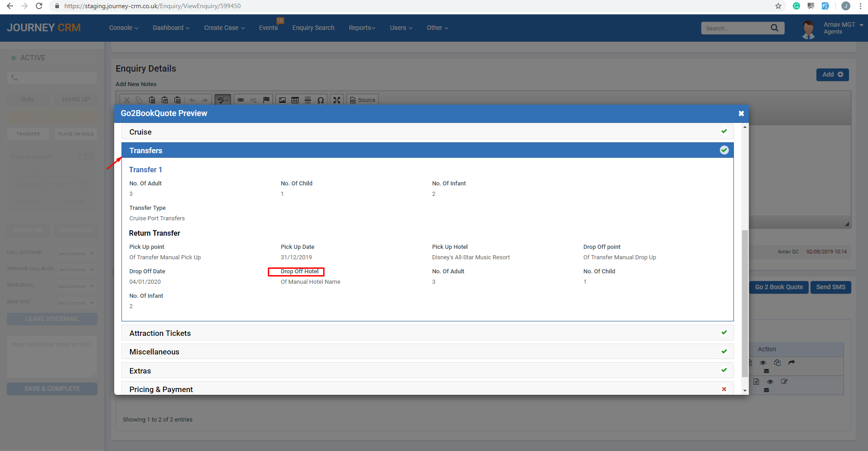Screen dimensions: 868x451
Task: Expand the Pricing & Payment section
Action: click(427, 389)
